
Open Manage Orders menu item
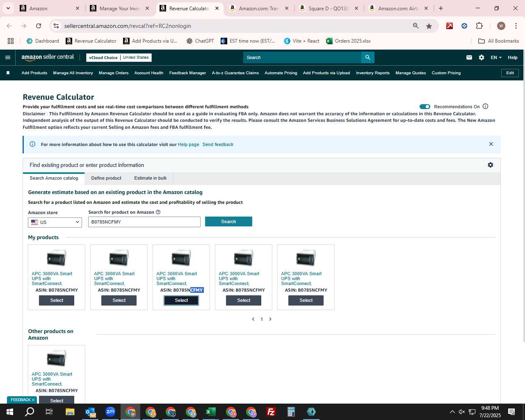(114, 73)
